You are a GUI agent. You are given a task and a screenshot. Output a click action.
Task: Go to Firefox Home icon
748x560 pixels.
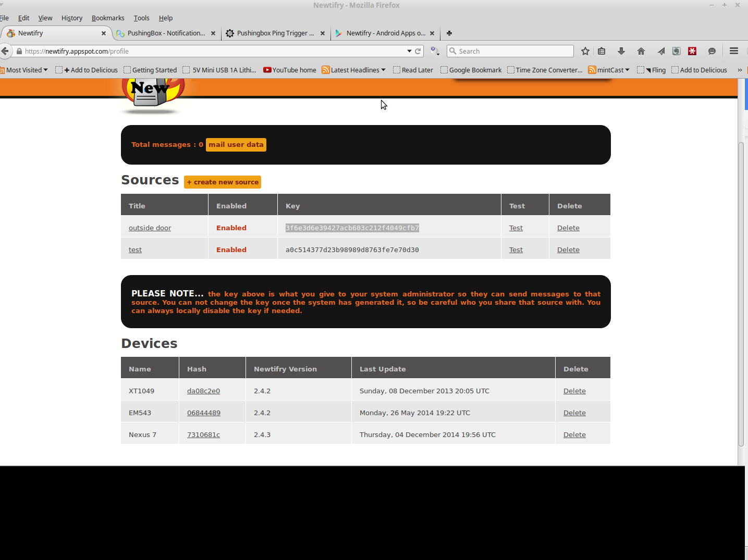pos(641,51)
